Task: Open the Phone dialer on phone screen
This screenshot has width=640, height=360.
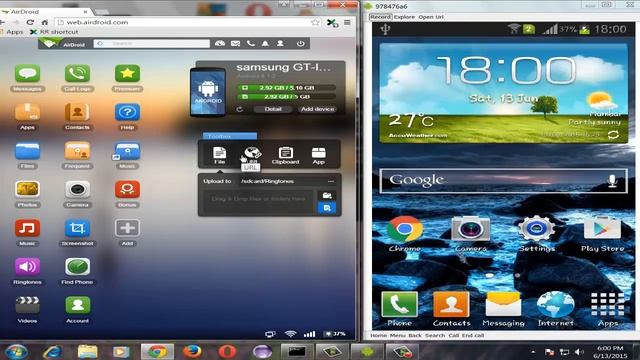Action: tap(399, 309)
